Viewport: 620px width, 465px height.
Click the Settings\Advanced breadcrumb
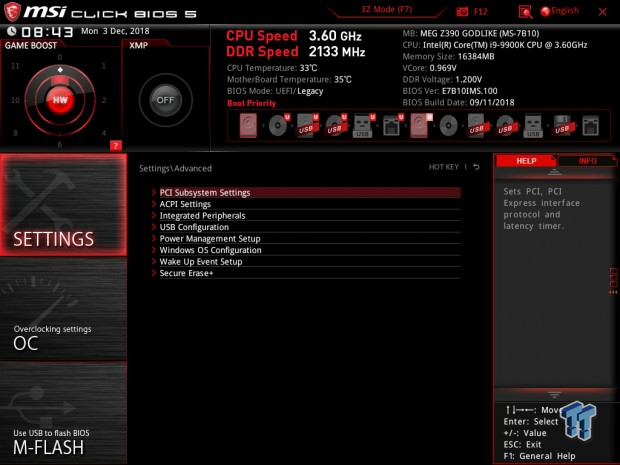(x=176, y=168)
